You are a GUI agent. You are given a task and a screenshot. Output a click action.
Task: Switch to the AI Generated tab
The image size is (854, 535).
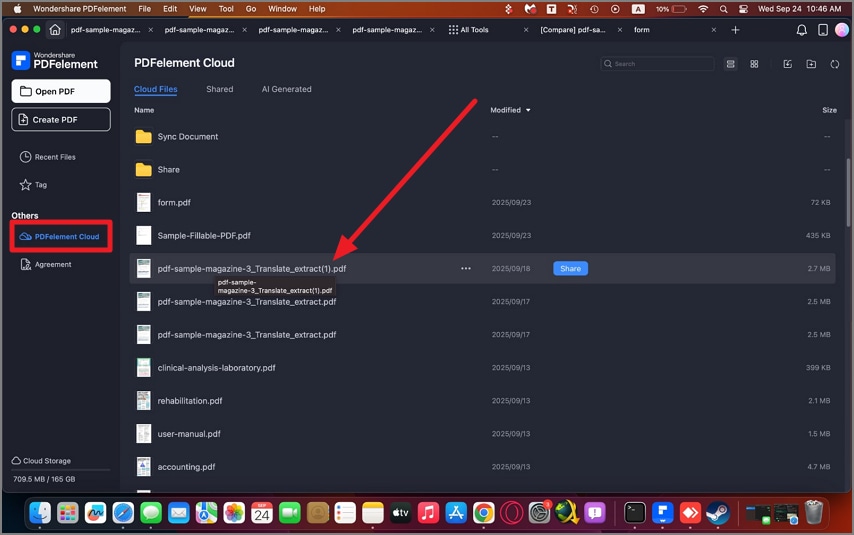(x=286, y=89)
